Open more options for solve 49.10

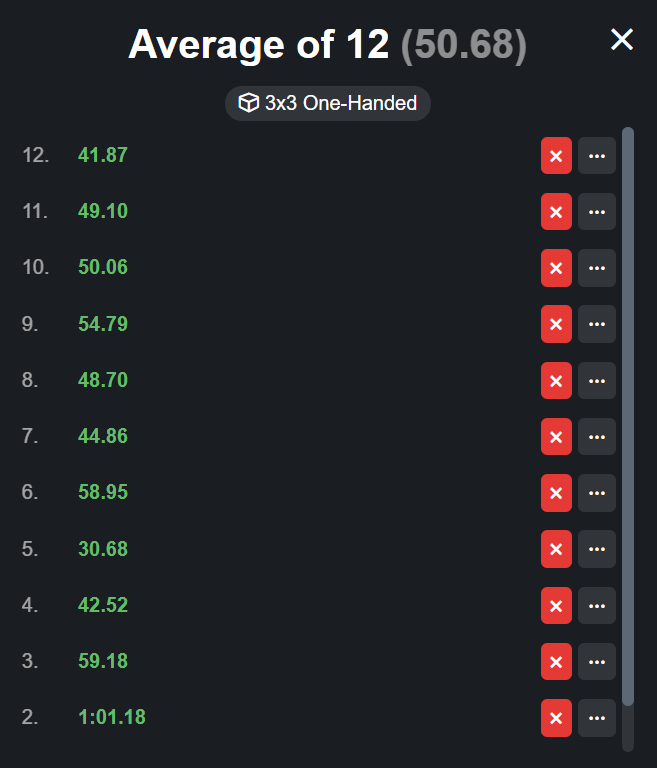pyautogui.click(x=597, y=212)
